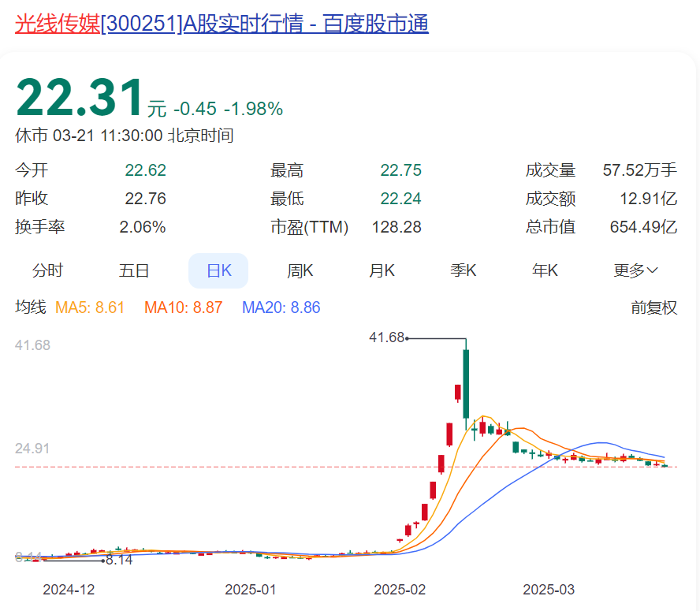Click the 最低 value 22.24
This screenshot has height=611, width=700.
tap(400, 199)
